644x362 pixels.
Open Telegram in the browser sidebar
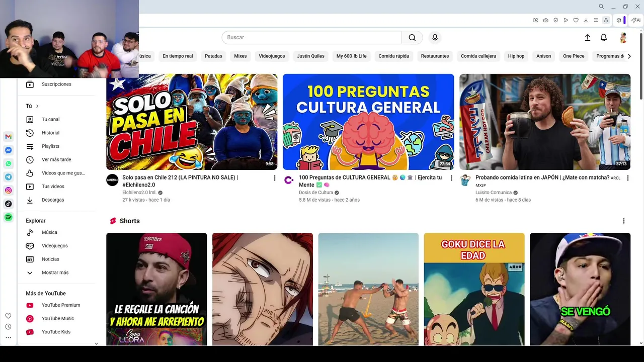[x=8, y=177]
